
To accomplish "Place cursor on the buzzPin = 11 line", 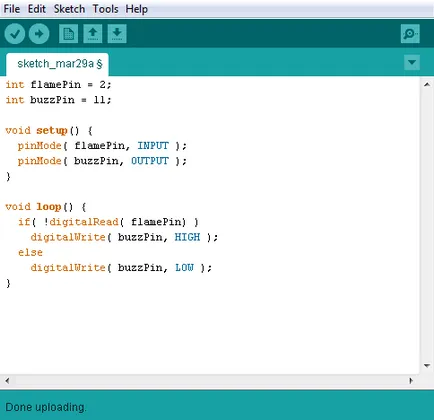I will pyautogui.click(x=58, y=100).
